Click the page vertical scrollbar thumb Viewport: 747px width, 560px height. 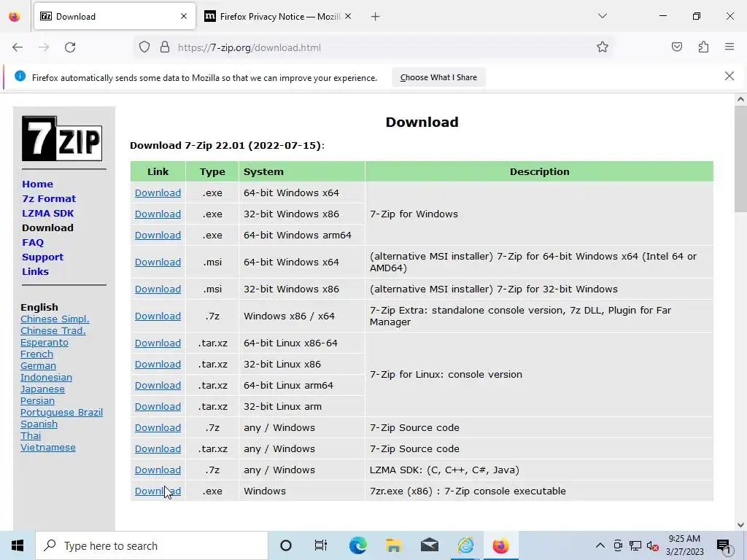pos(740,160)
